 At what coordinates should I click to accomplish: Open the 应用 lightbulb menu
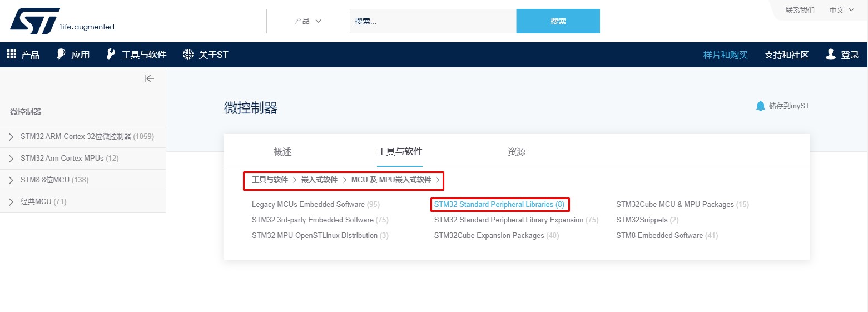62,54
